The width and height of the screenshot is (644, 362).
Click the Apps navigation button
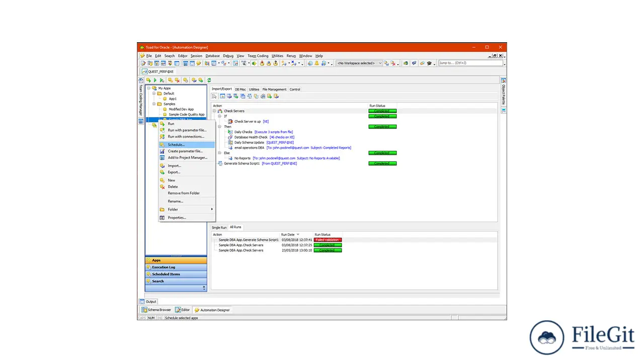176,260
